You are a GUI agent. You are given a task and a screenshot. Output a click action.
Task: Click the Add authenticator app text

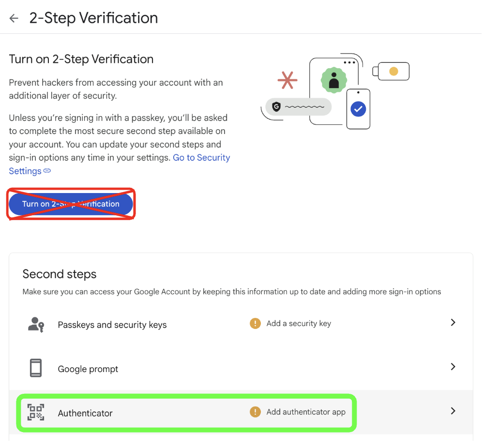pos(306,412)
